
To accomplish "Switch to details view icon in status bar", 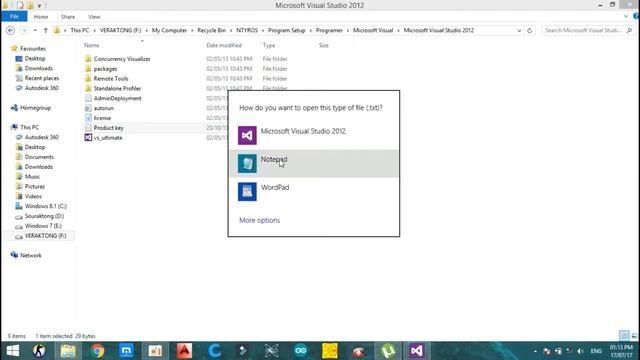I will tap(624, 336).
